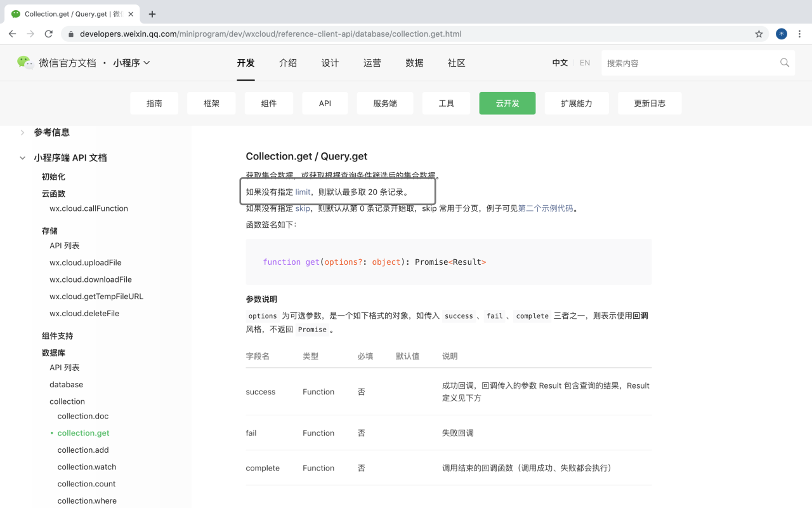Click the browser back arrow
Image resolution: width=812 pixels, height=508 pixels.
13,34
